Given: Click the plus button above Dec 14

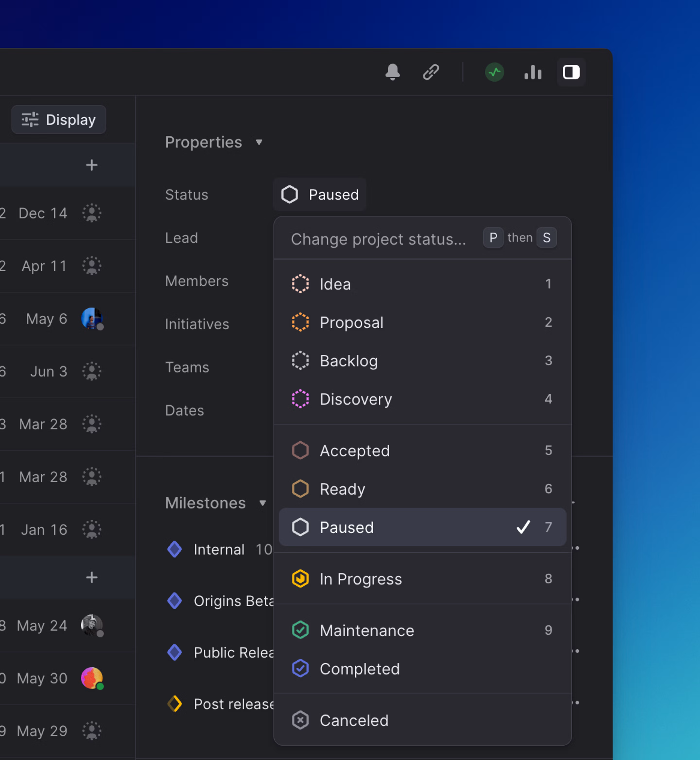Looking at the screenshot, I should click(92, 165).
